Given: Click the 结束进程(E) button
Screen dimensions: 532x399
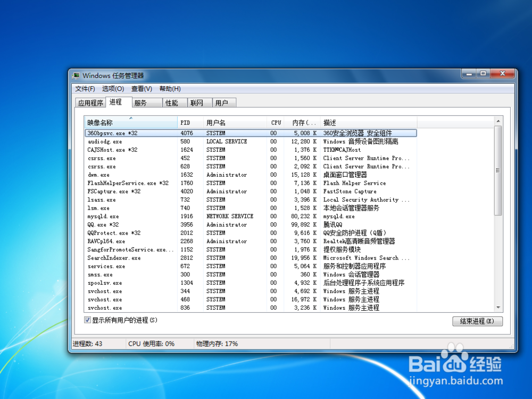Looking at the screenshot, I should pyautogui.click(x=477, y=321).
